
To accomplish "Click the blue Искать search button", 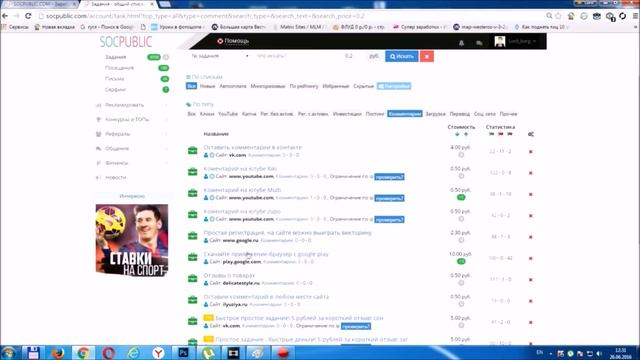I will tap(402, 56).
